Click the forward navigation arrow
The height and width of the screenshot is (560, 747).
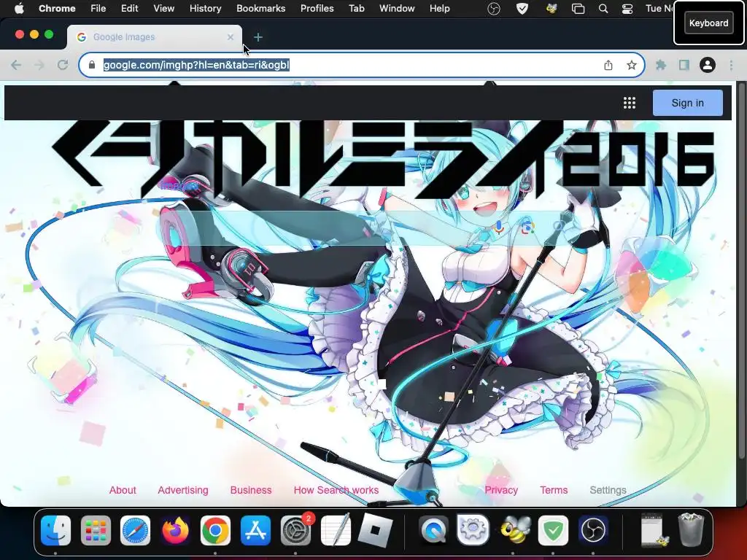[x=39, y=65]
